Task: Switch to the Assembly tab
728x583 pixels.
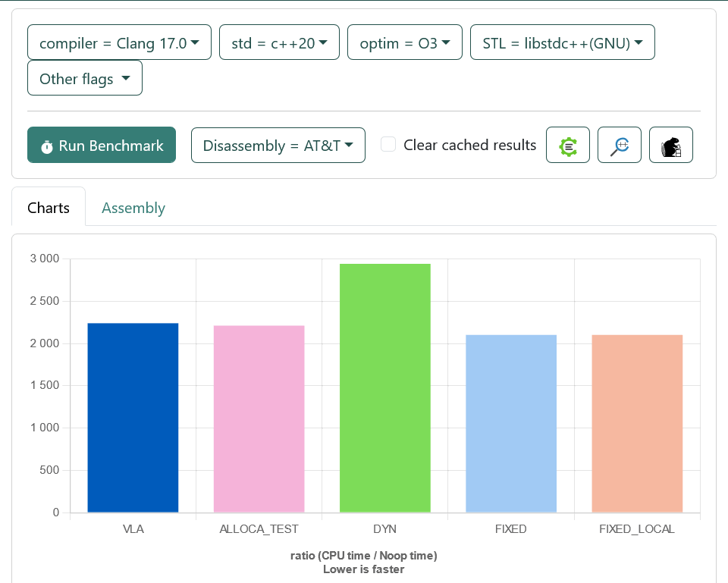Action: tap(133, 208)
